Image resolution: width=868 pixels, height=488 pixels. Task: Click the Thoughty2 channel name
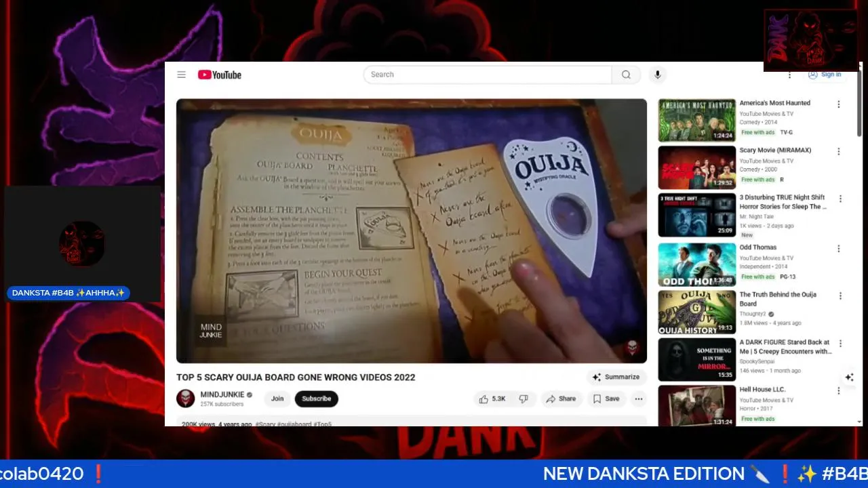[753, 314]
